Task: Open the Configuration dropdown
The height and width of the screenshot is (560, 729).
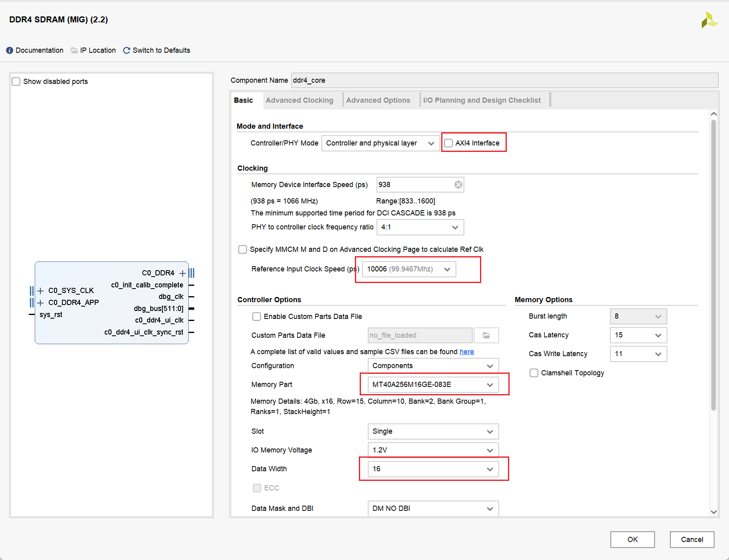Action: [x=433, y=366]
